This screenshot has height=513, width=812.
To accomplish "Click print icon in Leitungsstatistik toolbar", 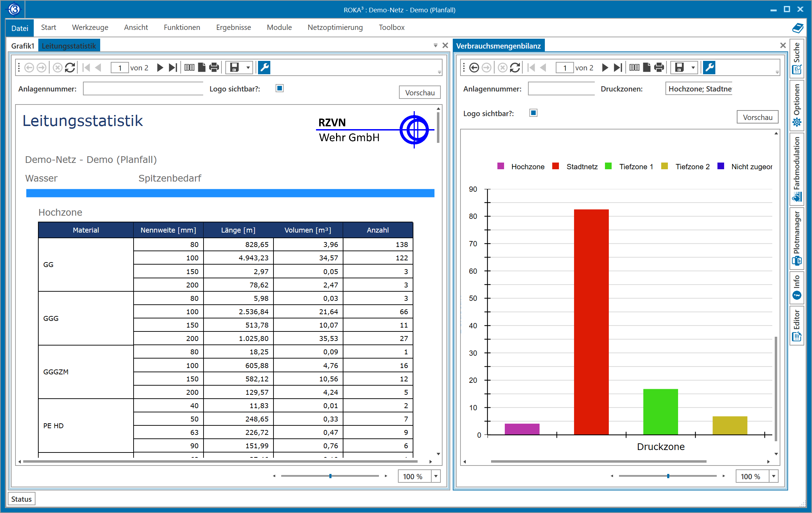I will 214,68.
